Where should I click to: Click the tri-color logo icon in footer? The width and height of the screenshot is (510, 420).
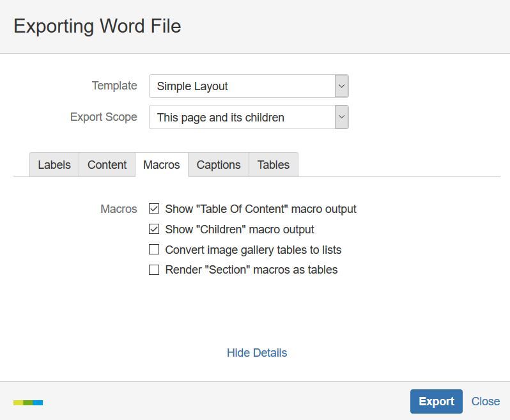coord(28,403)
